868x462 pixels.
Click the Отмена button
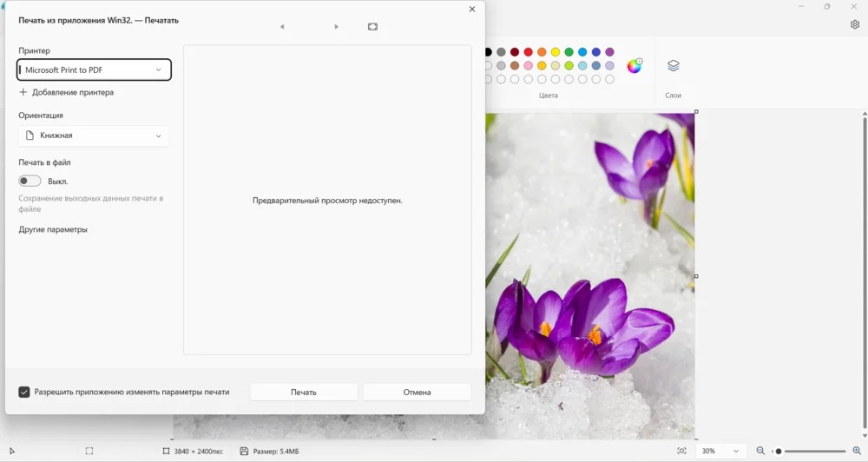point(417,392)
